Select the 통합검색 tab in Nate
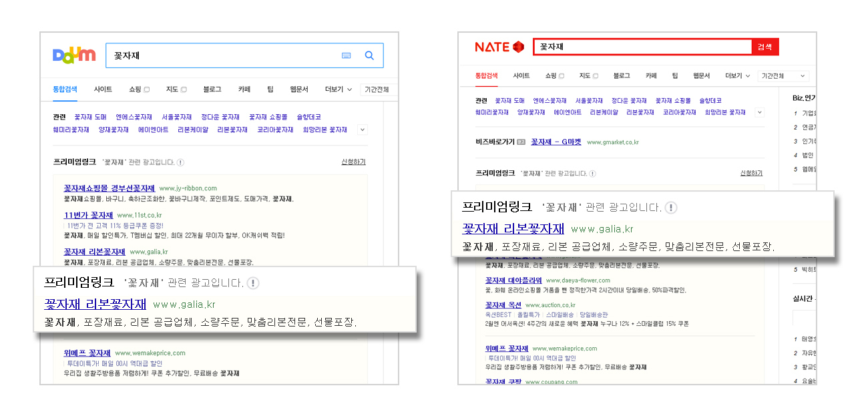868x416 pixels. pos(487,76)
